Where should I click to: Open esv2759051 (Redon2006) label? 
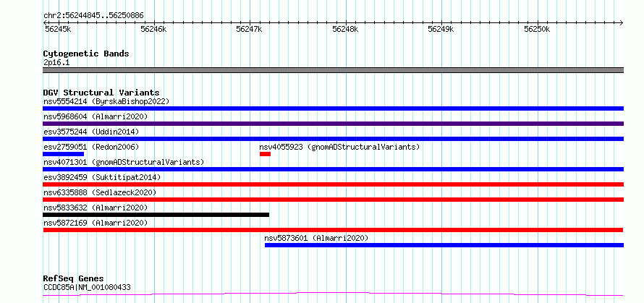coord(91,147)
